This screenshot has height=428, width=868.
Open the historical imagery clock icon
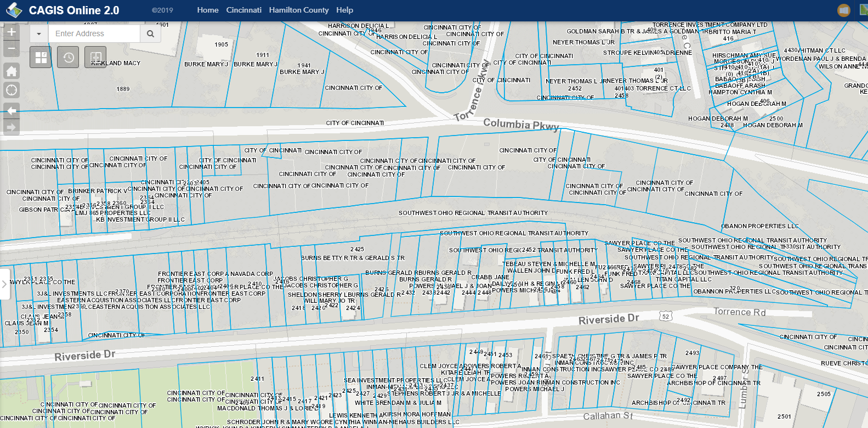[x=68, y=57]
